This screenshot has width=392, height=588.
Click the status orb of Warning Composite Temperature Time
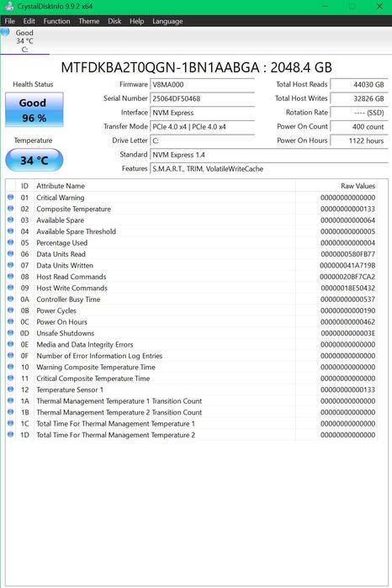click(x=10, y=367)
